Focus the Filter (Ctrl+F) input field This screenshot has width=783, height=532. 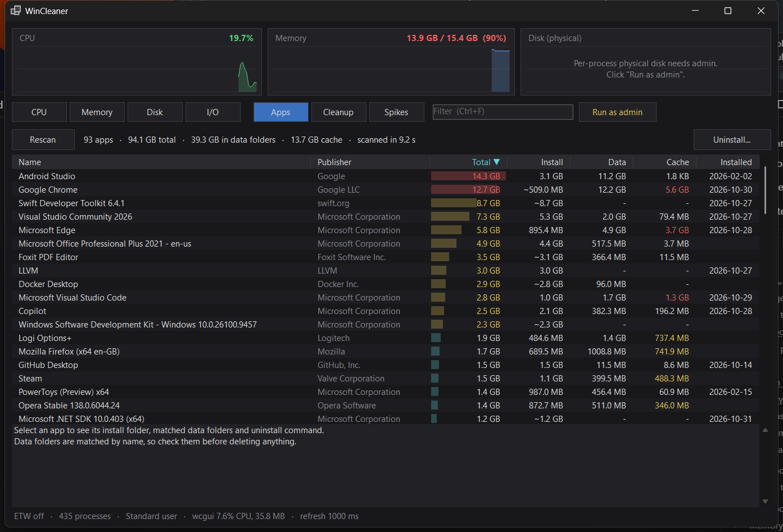[503, 112]
